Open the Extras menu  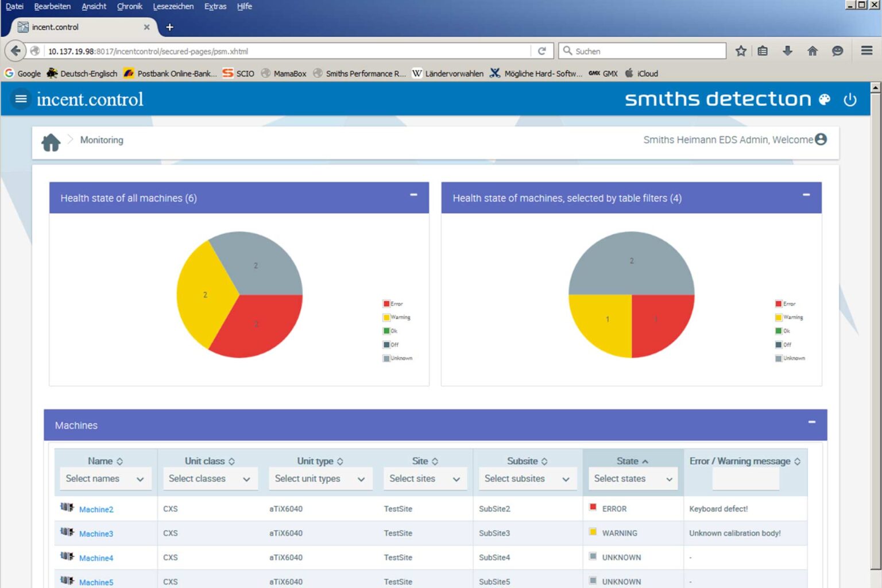215,6
